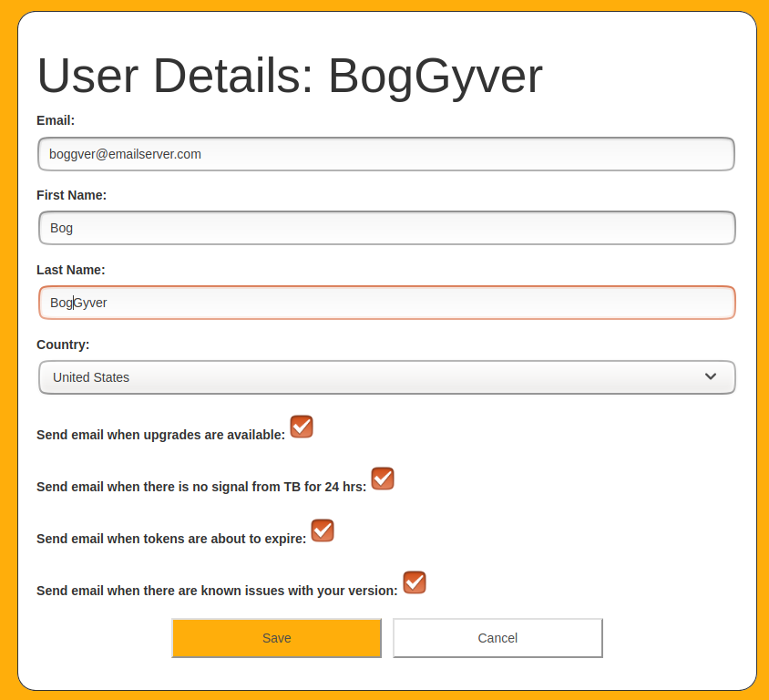Toggle the no signal from TB checkbox

tap(383, 479)
